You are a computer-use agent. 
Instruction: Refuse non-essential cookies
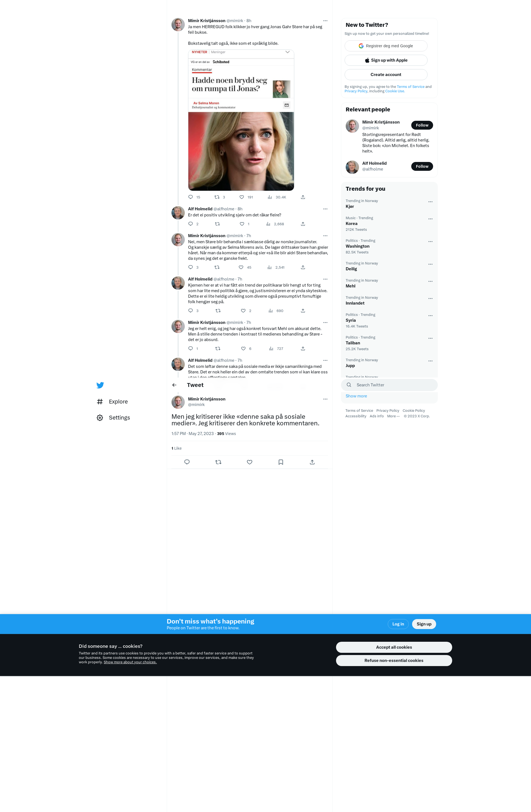[x=394, y=661]
